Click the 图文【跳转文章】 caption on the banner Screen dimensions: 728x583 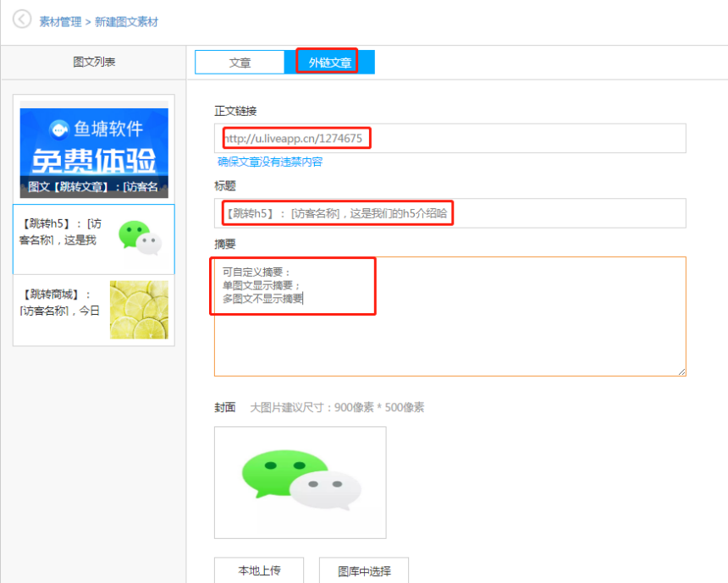click(x=93, y=187)
